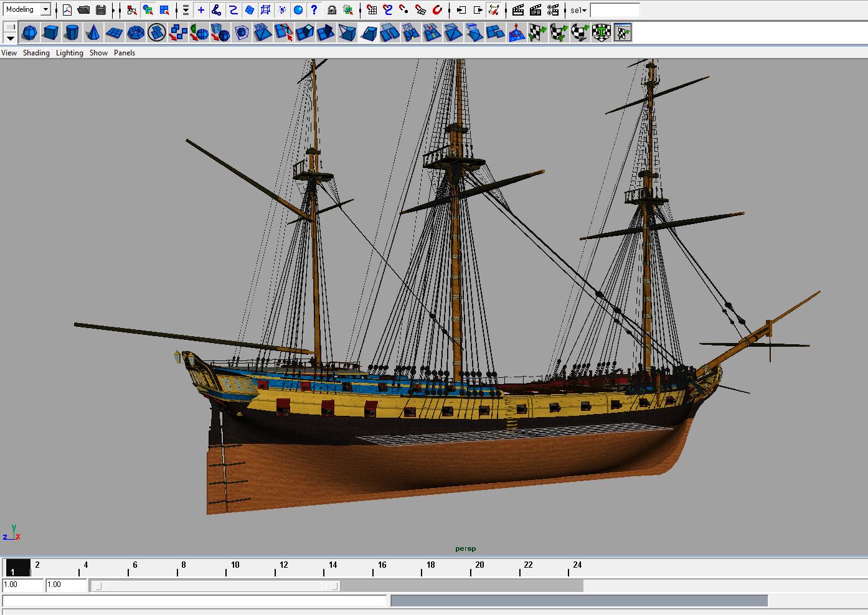Save the scene with the floppy disk icon

[x=101, y=10]
